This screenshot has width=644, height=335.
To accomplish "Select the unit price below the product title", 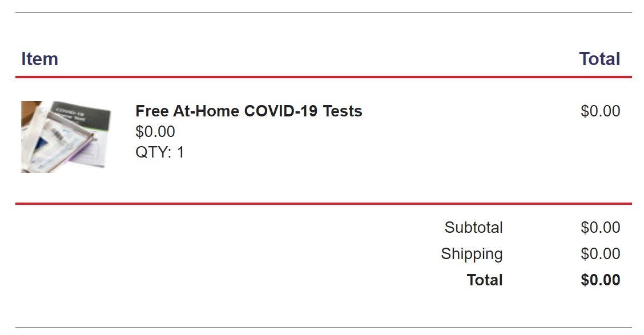I will tap(155, 132).
